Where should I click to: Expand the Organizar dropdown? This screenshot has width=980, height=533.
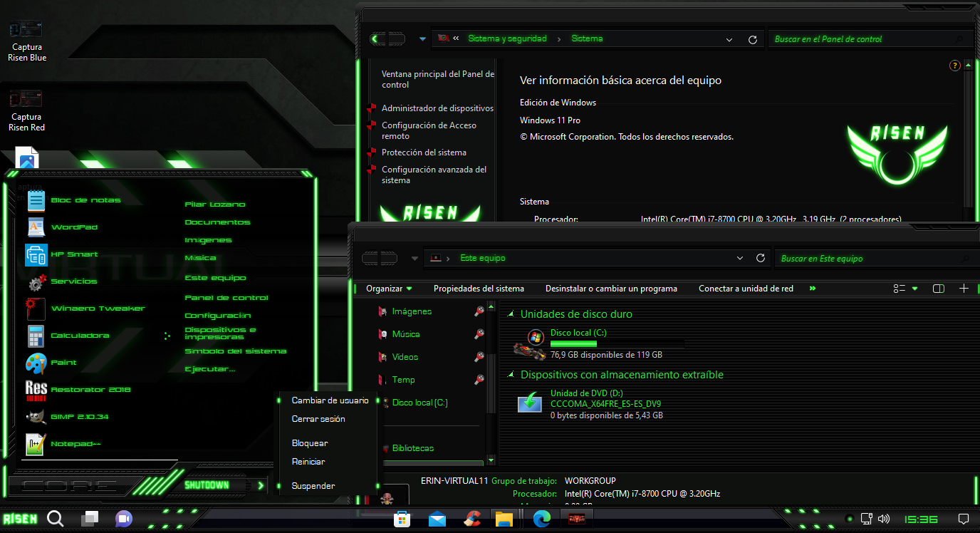(x=389, y=289)
